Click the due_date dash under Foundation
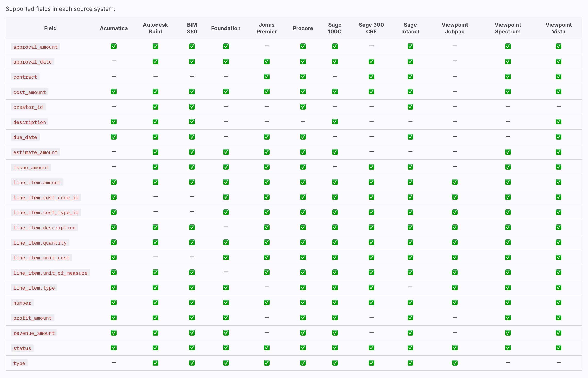The width and height of the screenshot is (588, 378). point(226,136)
